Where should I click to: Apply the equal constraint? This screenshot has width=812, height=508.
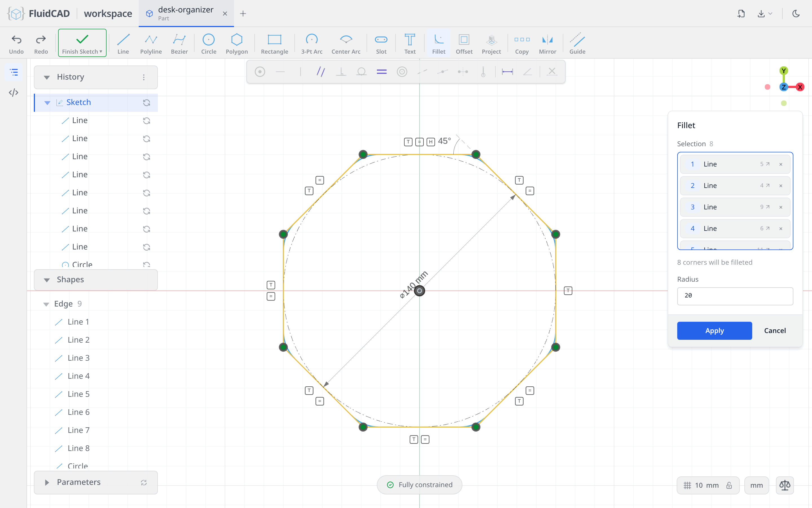[x=381, y=72]
